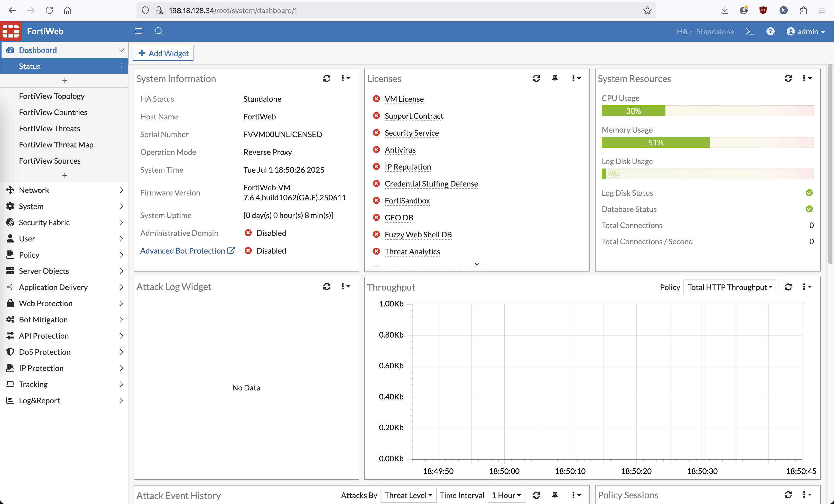This screenshot has width=834, height=504.
Task: Open the CLI console icon
Action: coord(750,32)
